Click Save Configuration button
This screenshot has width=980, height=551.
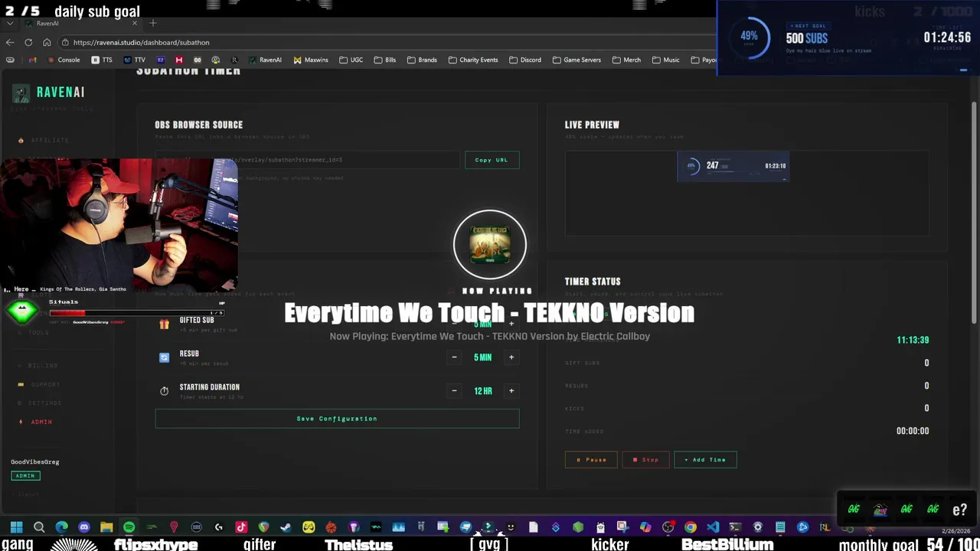coord(337,419)
